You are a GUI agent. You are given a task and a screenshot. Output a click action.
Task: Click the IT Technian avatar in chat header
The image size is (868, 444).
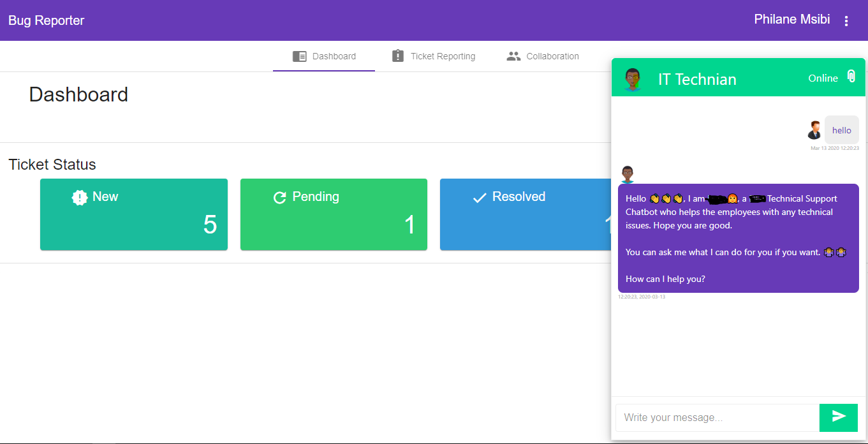633,77
